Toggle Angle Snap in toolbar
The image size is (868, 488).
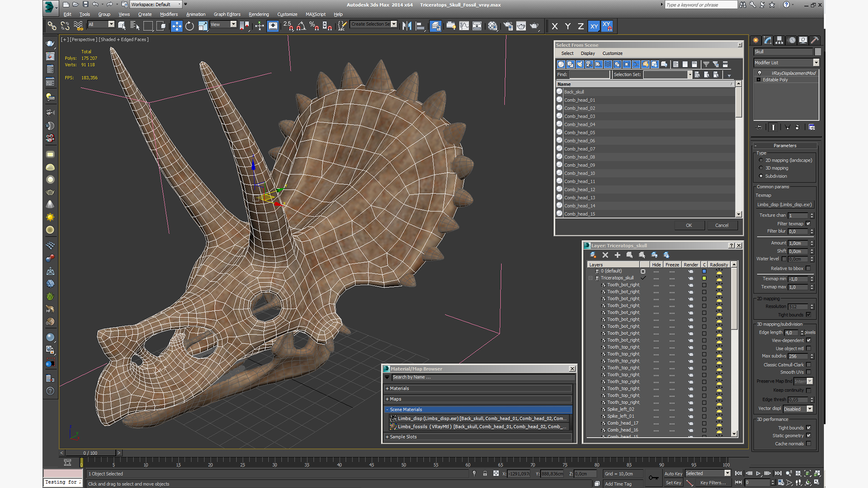click(x=301, y=26)
